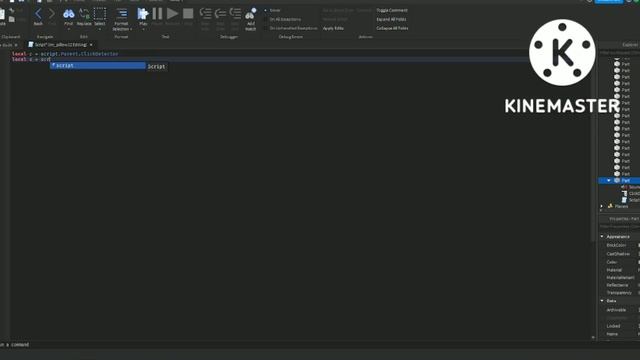Click the Transparency property row

coord(620,293)
